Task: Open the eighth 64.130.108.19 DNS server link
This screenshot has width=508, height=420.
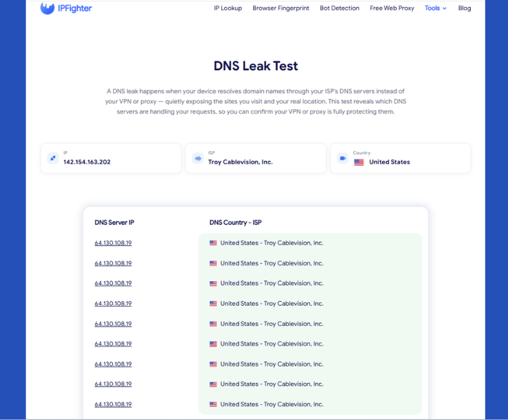Action: pos(113,384)
